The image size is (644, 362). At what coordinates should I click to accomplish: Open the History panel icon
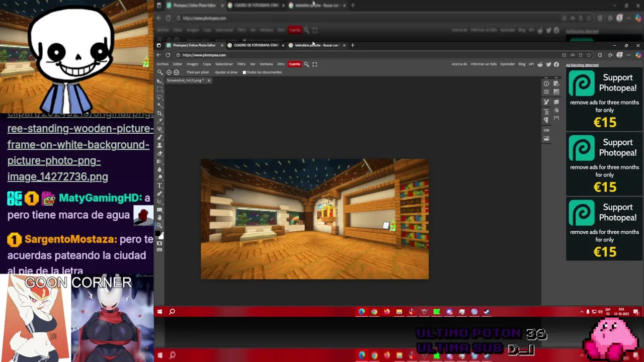click(x=556, y=83)
